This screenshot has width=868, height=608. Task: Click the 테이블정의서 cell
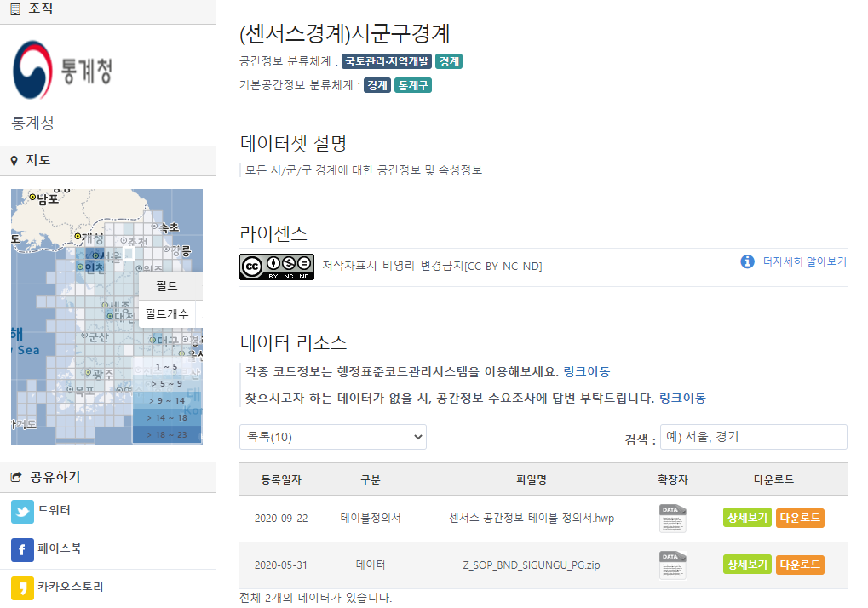[x=371, y=519]
